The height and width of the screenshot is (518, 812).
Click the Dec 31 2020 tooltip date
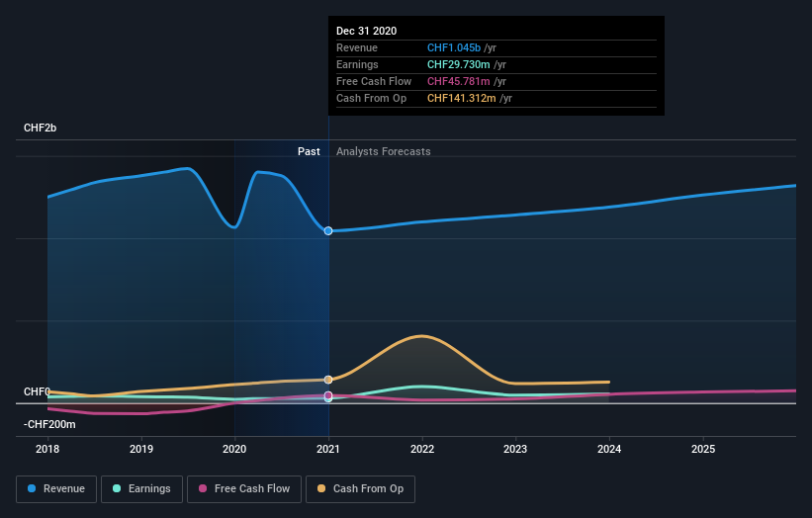tap(367, 31)
